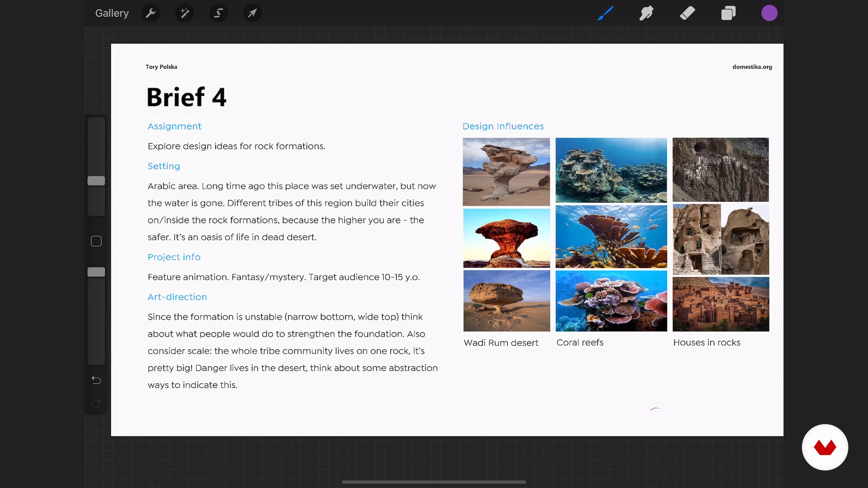Viewport: 868px width, 488px height.
Task: Adjust the brush size slider handle
Action: tap(96, 181)
